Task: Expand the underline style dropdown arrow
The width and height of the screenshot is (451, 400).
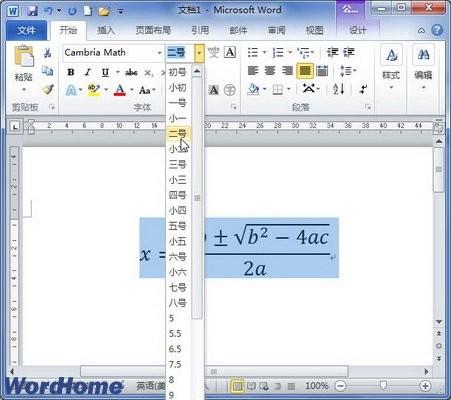Action: click(x=118, y=72)
